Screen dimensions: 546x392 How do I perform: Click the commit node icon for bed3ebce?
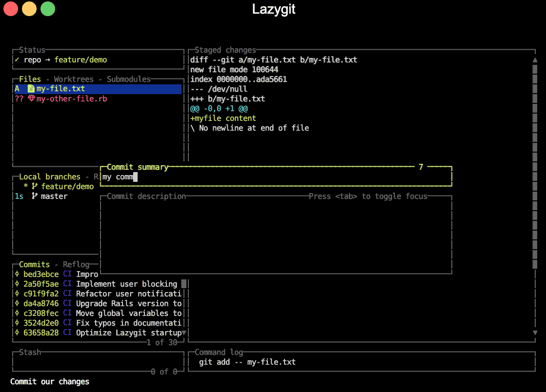17,274
